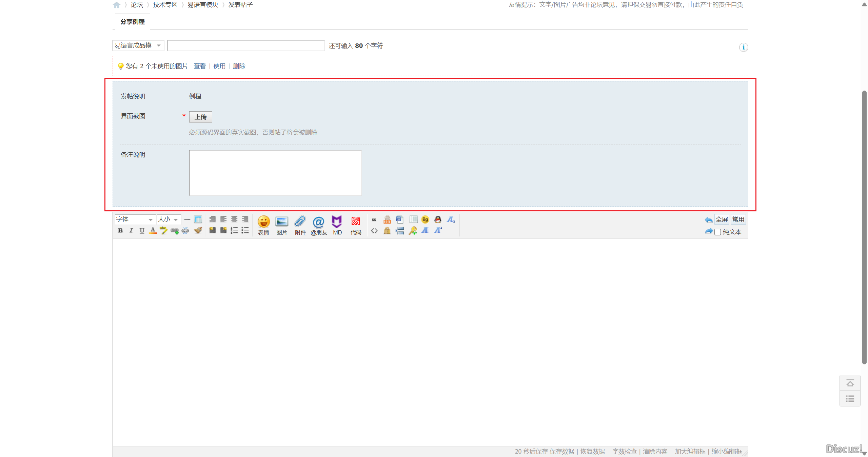The height and width of the screenshot is (457, 868).
Task: Mention a friend with the @朋友 icon
Action: point(318,225)
